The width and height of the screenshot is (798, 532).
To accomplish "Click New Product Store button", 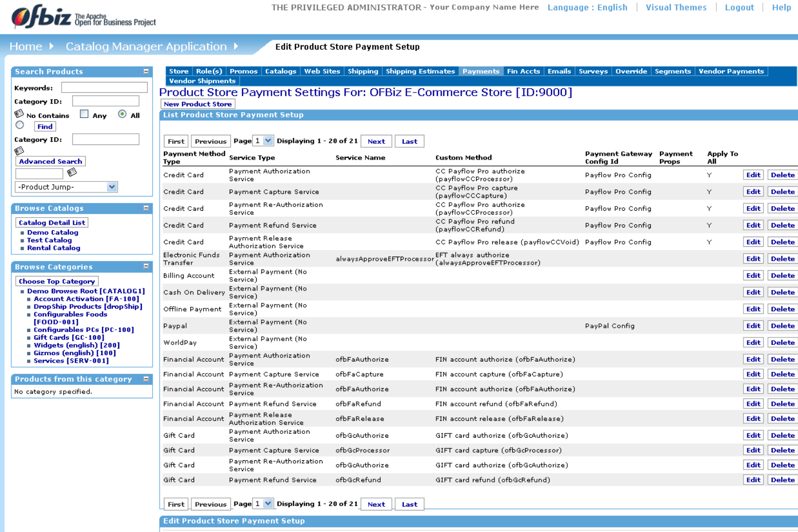I will [x=198, y=104].
